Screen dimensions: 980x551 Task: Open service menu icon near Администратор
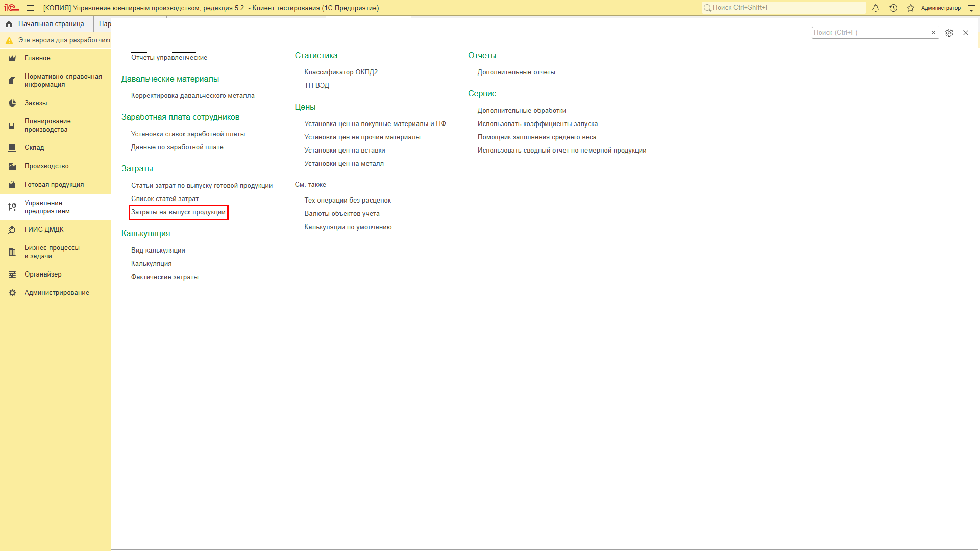(x=971, y=8)
